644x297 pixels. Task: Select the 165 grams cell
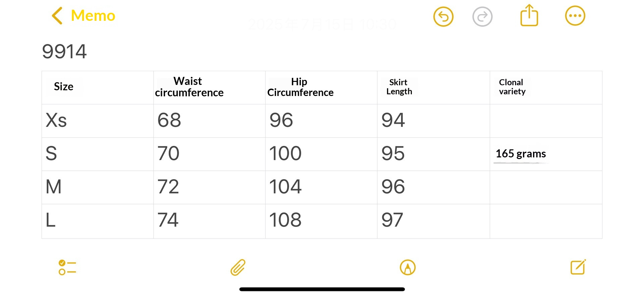[x=521, y=154]
